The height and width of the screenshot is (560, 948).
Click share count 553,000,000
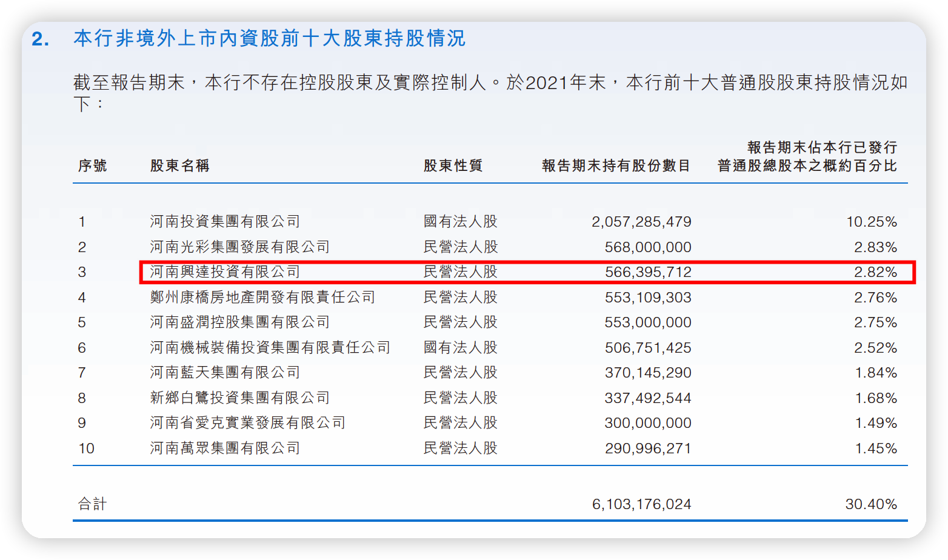click(648, 322)
